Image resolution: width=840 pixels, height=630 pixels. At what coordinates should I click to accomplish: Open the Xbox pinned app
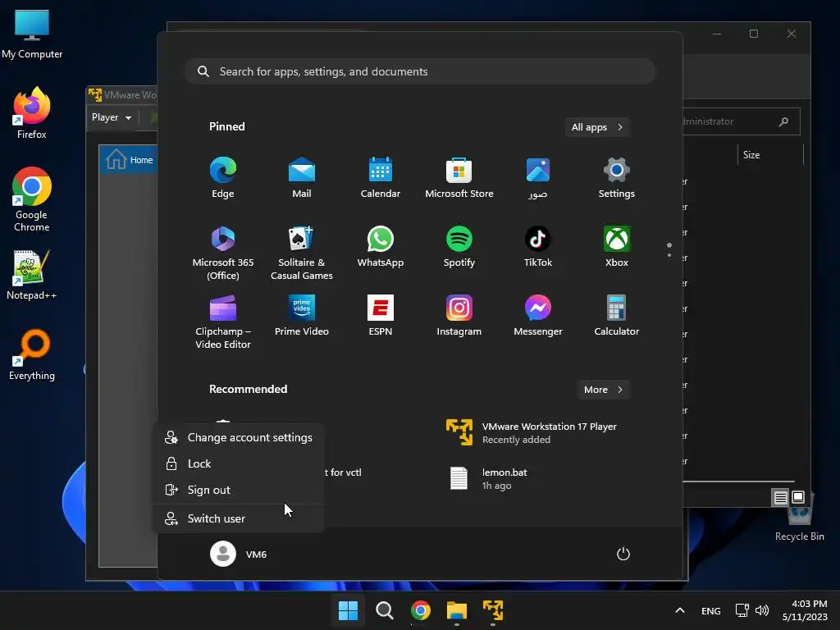point(617,246)
